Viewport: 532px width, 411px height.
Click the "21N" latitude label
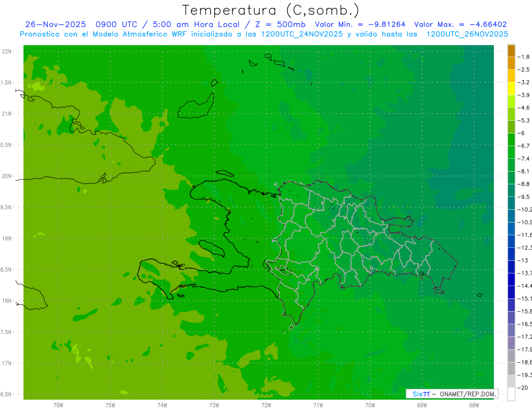point(6,114)
